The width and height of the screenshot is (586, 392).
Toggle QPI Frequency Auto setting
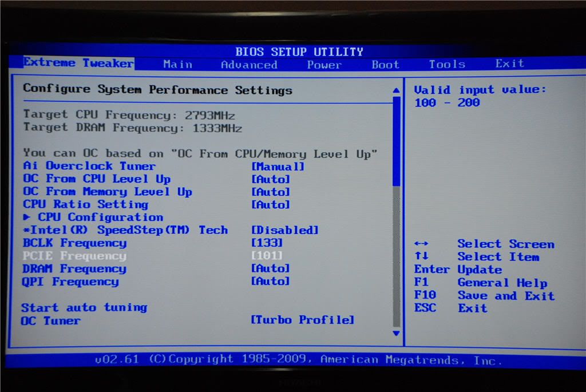(270, 281)
